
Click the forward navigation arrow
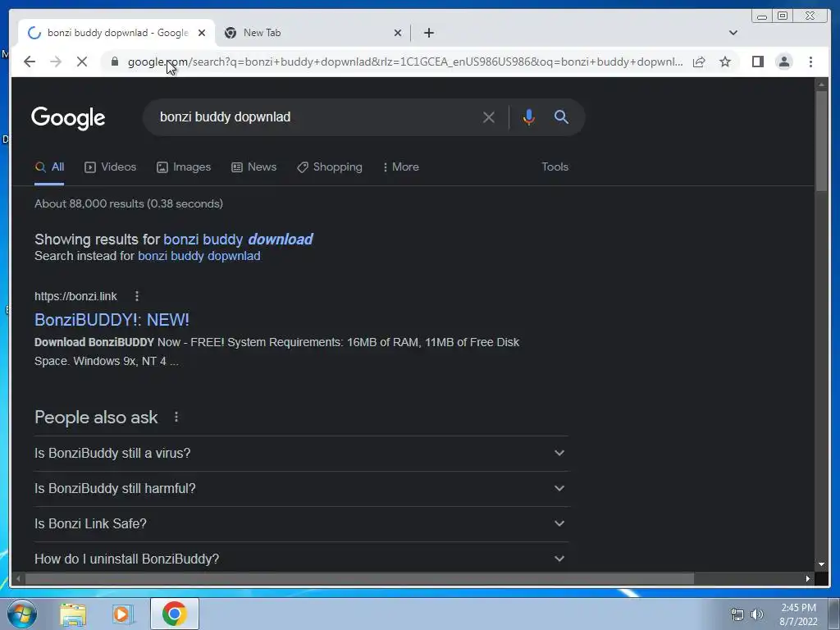click(x=56, y=62)
